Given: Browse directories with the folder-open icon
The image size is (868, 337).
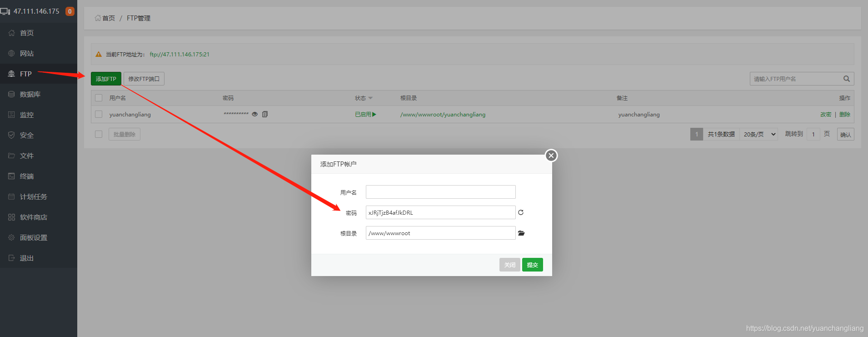Looking at the screenshot, I should click(521, 233).
